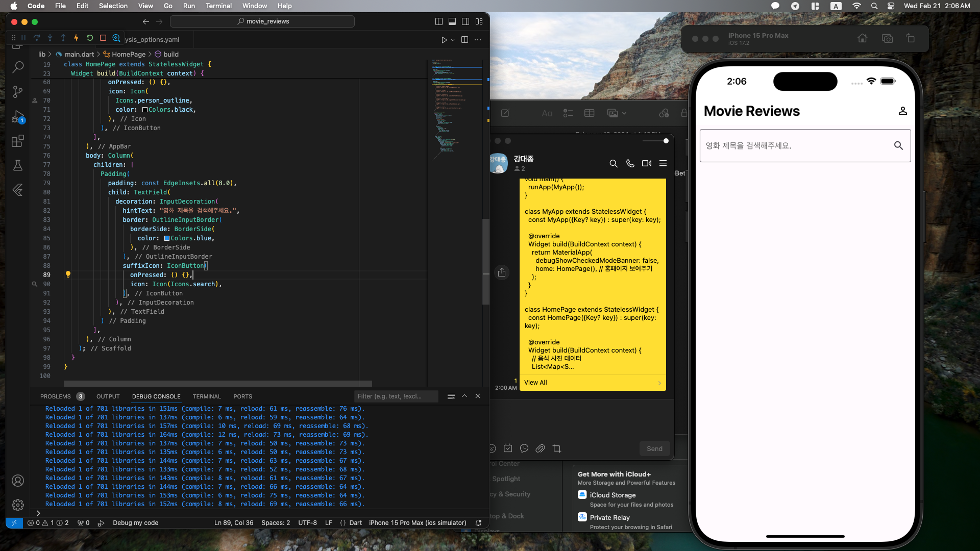Click the Step Out debug icon
This screenshot has width=980, height=551.
(x=63, y=38)
